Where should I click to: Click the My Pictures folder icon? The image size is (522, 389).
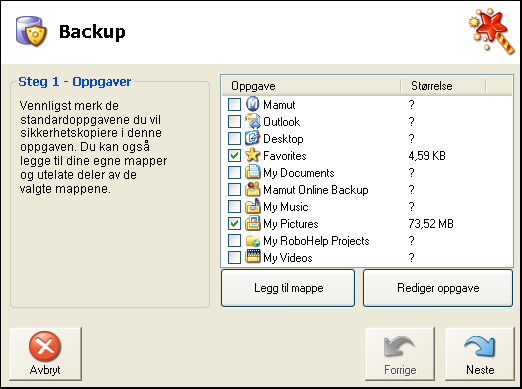(x=253, y=223)
